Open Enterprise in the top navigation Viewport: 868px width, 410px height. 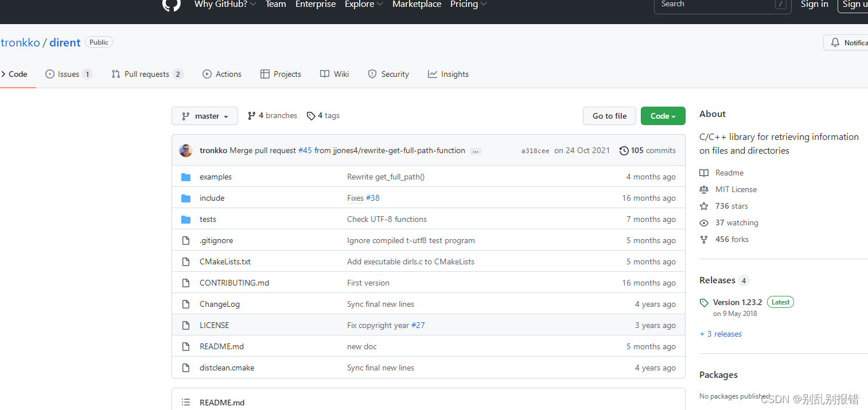(316, 4)
